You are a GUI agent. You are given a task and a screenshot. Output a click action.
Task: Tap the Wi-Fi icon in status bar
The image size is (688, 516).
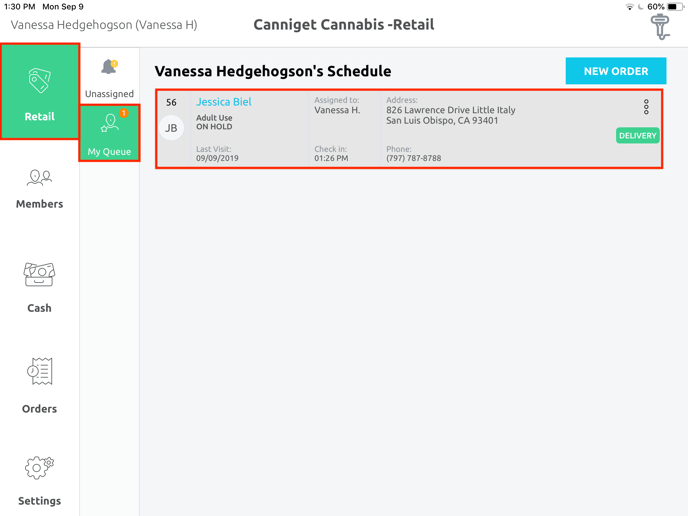point(629,7)
